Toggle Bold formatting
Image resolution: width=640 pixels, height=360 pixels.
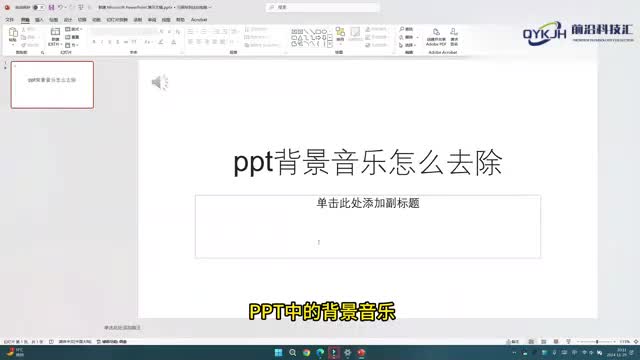(x=94, y=42)
